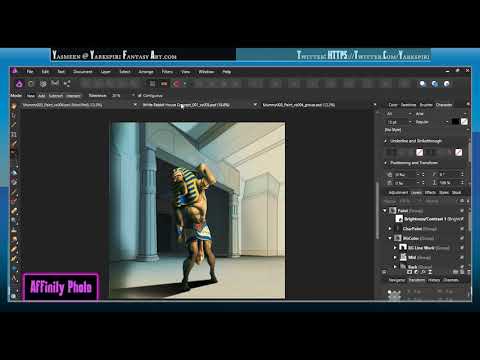Viewport: 480px width, 360px height.
Task: Select the Subtract selection mode button
Action: pyautogui.click(x=56, y=96)
